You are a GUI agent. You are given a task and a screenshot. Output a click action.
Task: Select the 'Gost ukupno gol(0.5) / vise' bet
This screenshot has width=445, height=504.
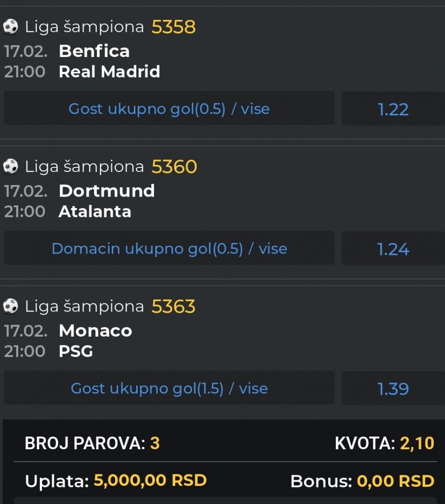coord(169,109)
